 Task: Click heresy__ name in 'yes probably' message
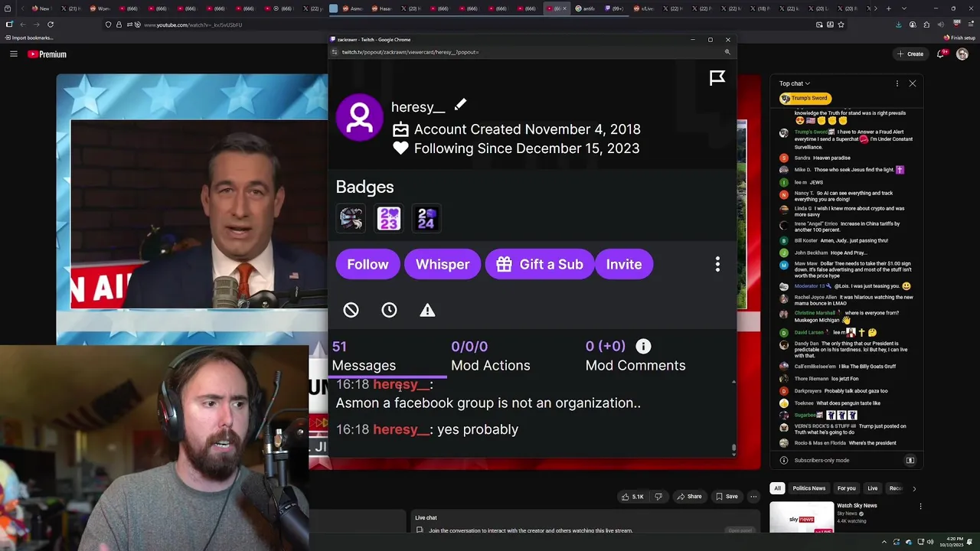coord(401,429)
